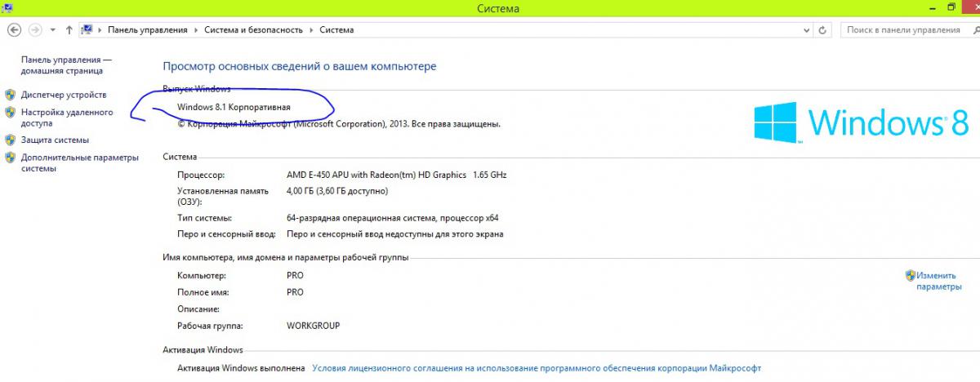Click the Forward navigation arrow

(x=34, y=29)
